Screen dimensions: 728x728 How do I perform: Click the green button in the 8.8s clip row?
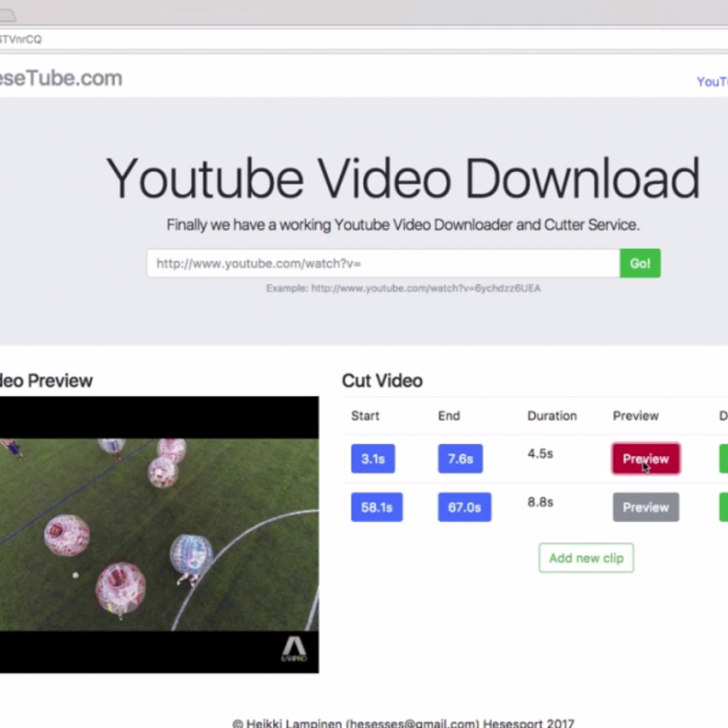723,507
